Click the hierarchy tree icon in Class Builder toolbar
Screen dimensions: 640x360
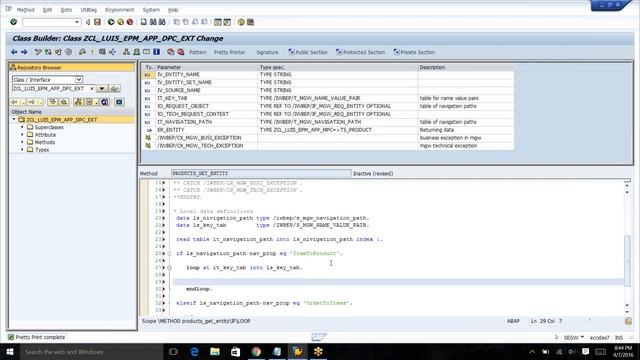coord(126,52)
